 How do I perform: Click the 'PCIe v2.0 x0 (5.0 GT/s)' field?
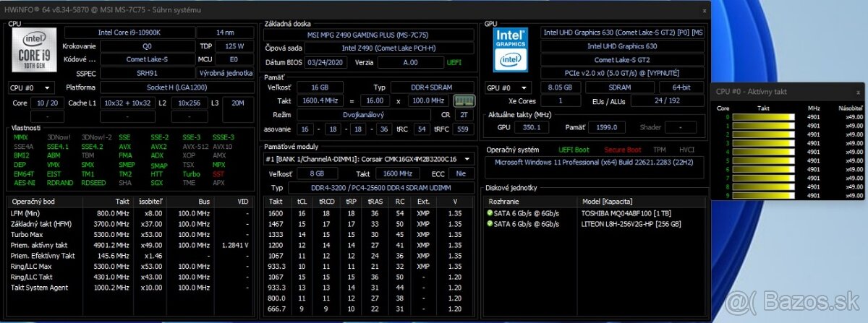tap(623, 73)
